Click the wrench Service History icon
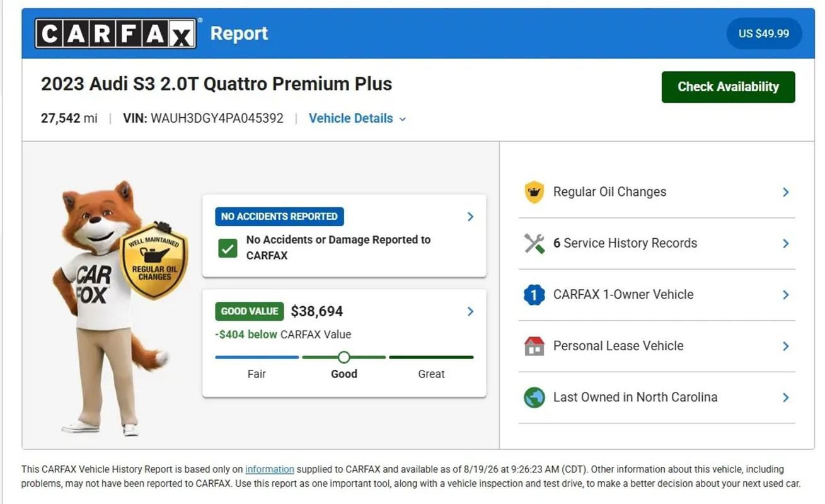Viewport: 825px width, 504px height. [534, 243]
